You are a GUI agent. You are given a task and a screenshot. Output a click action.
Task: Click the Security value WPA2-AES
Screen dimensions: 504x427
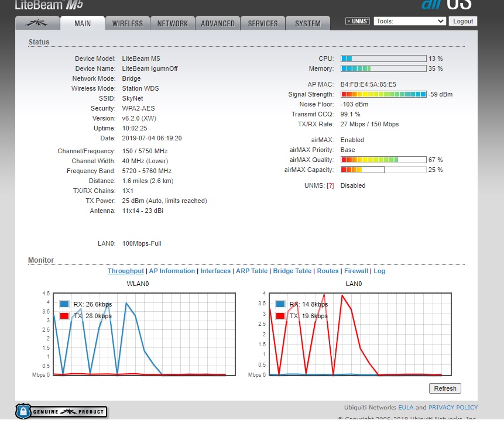point(138,108)
